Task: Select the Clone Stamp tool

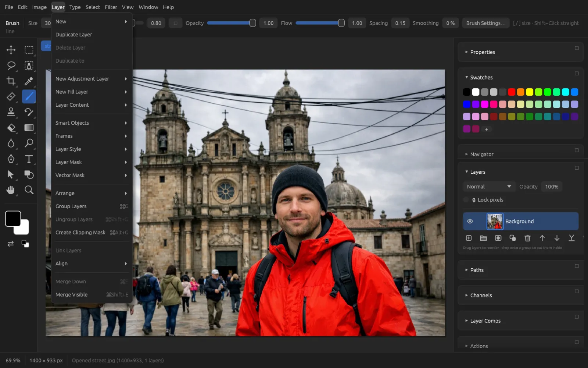Action: click(x=11, y=112)
